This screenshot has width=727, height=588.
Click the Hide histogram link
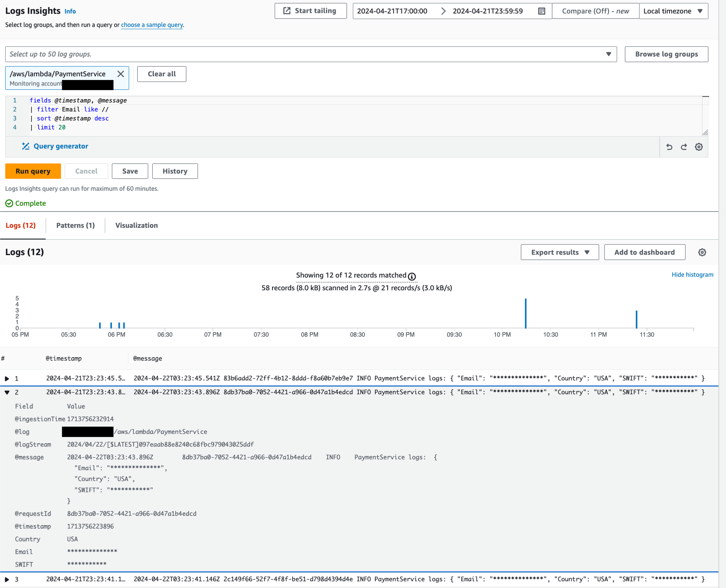(692, 274)
